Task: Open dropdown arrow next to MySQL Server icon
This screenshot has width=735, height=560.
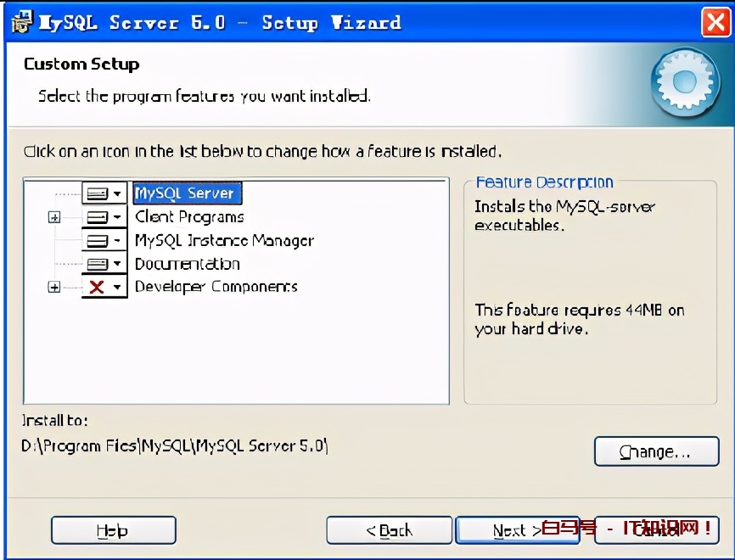Action: point(117,193)
